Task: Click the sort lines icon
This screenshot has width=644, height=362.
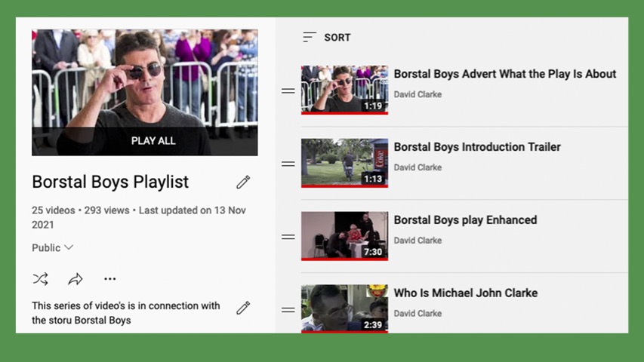Action: tap(310, 38)
